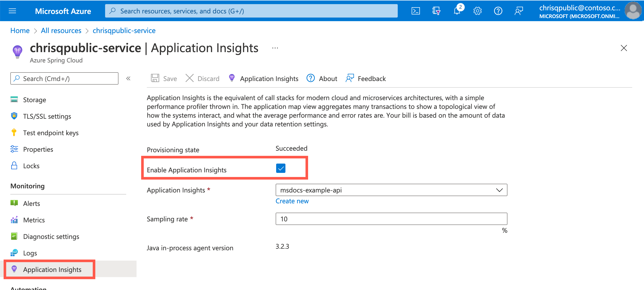This screenshot has width=644, height=290.
Task: Click the Azure Spring Cloud lightbulb resource icon
Action: [x=17, y=52]
